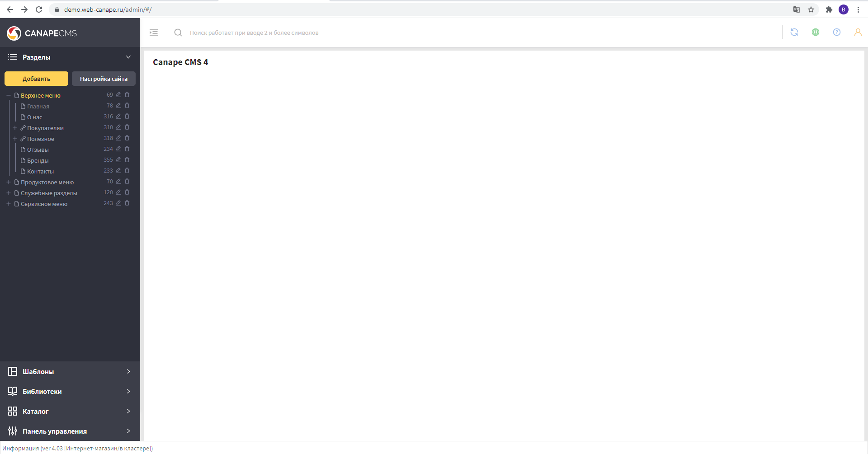Viewport: 868px width, 454px height.
Task: Click the refresh icon in top header
Action: (x=794, y=33)
